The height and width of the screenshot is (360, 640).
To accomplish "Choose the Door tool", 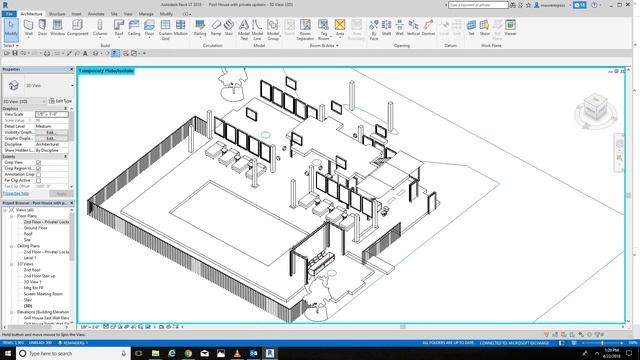I will (42, 28).
